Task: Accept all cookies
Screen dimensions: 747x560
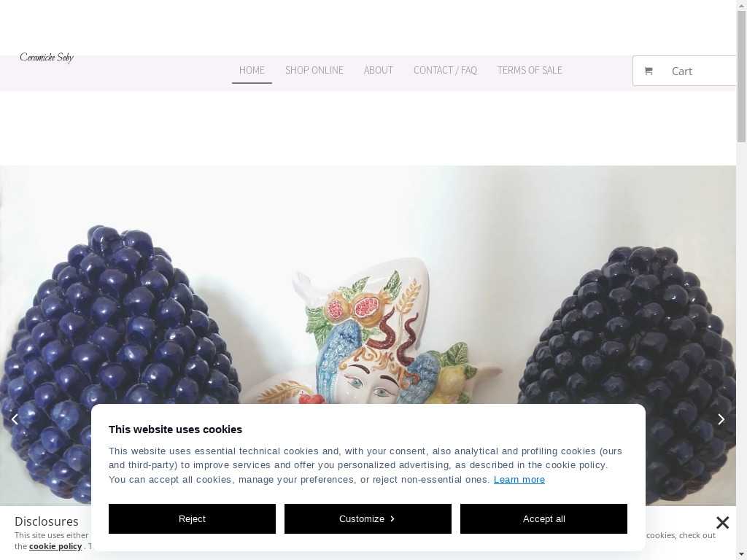Action: tap(543, 518)
